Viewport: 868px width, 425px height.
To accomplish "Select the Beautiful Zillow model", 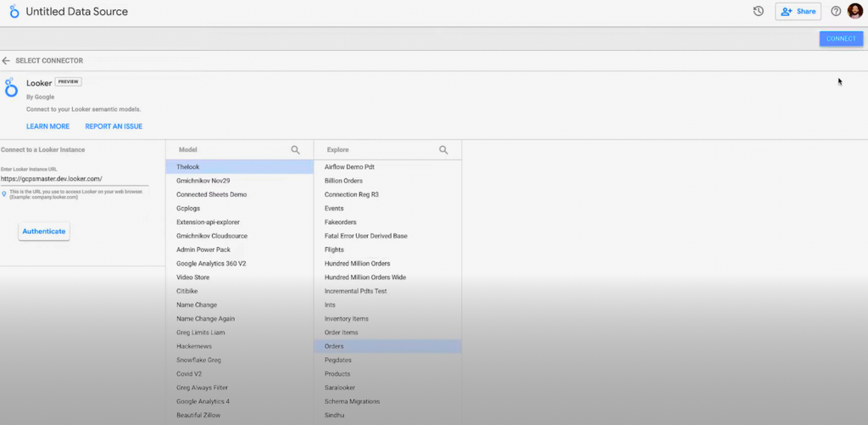I will point(239,415).
